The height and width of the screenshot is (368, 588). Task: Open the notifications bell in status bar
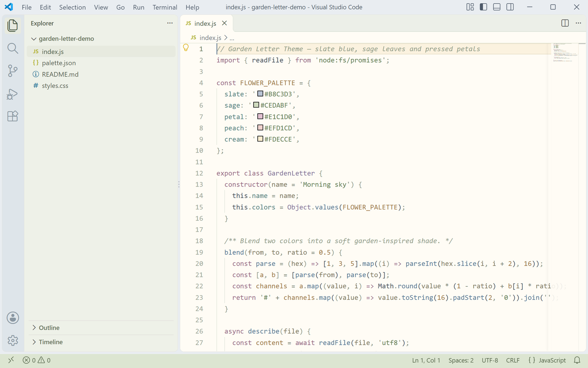[577, 360]
